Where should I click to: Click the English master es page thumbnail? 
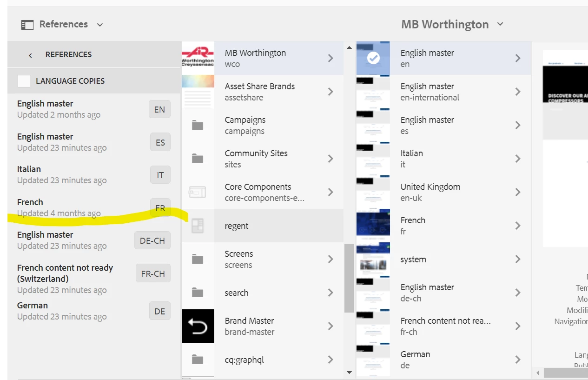point(373,125)
